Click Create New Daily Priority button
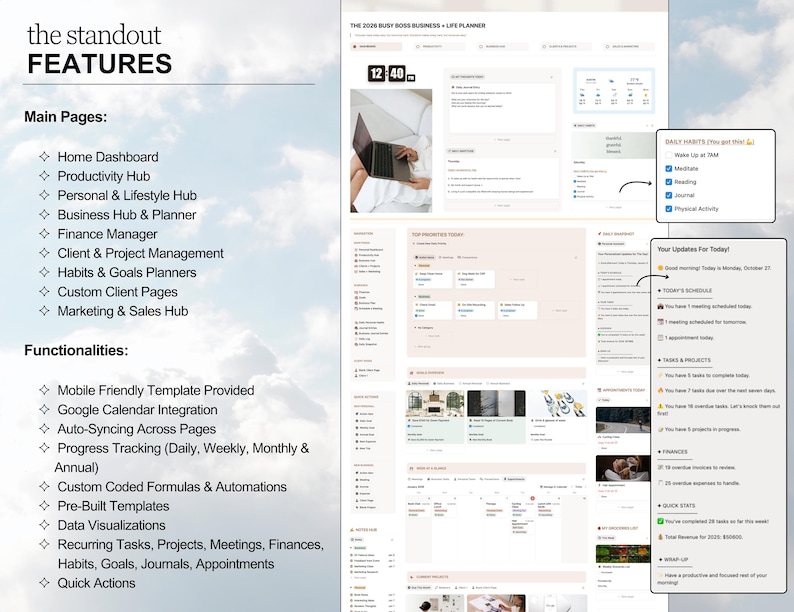794x612 pixels. [429, 243]
